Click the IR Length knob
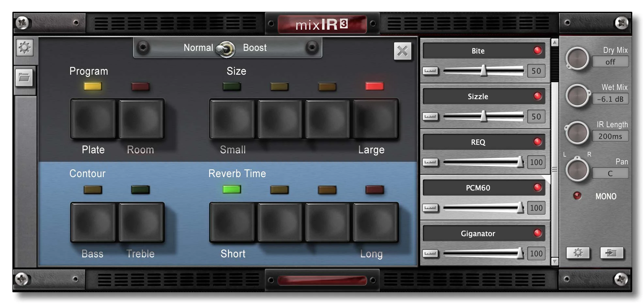Image resolution: width=644 pixels, height=304 pixels. (577, 133)
